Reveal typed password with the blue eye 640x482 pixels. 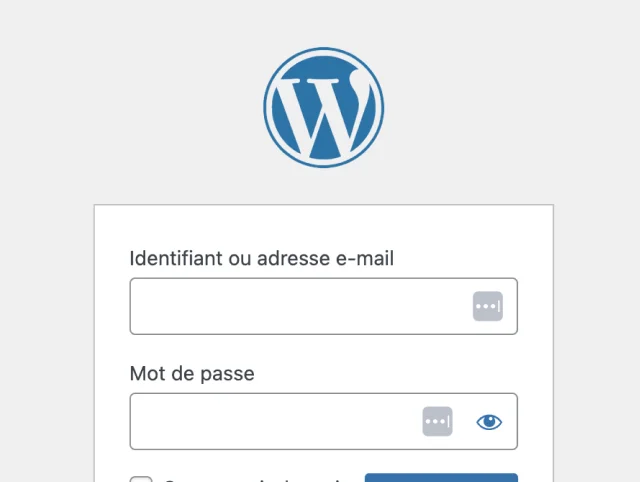(x=489, y=421)
